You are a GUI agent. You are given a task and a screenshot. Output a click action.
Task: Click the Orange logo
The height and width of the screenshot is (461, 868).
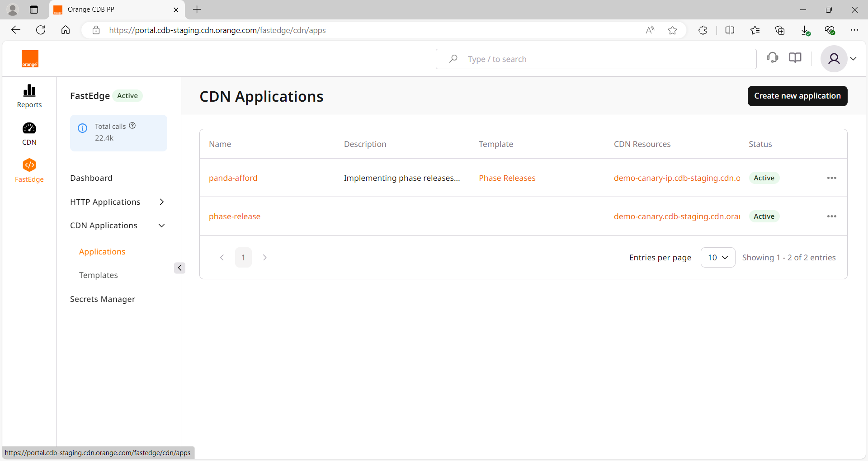point(30,59)
